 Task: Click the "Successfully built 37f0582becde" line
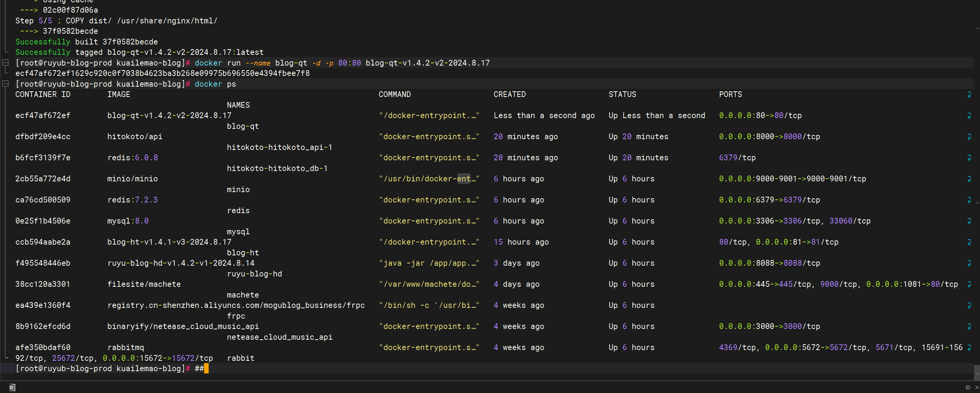86,42
